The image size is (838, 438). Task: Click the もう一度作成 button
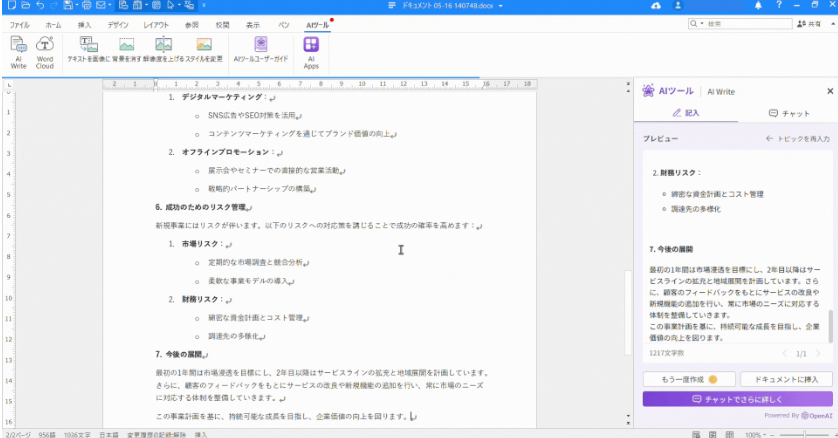tap(689, 379)
